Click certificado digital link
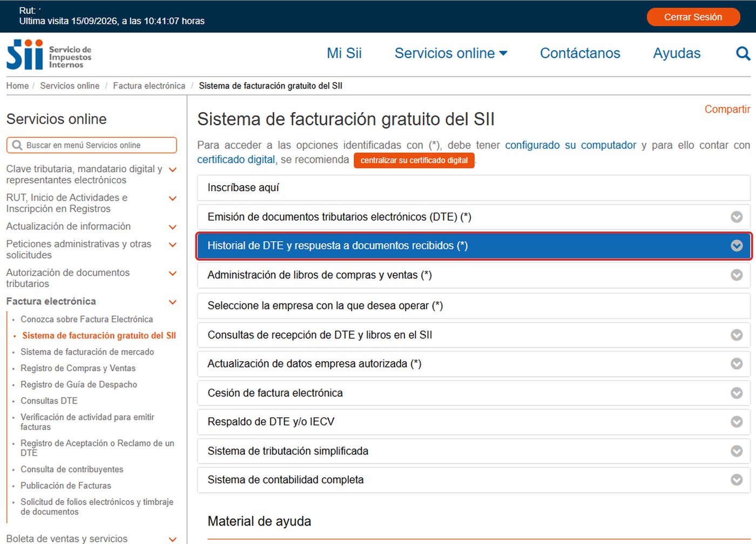The image size is (756, 544). (236, 160)
